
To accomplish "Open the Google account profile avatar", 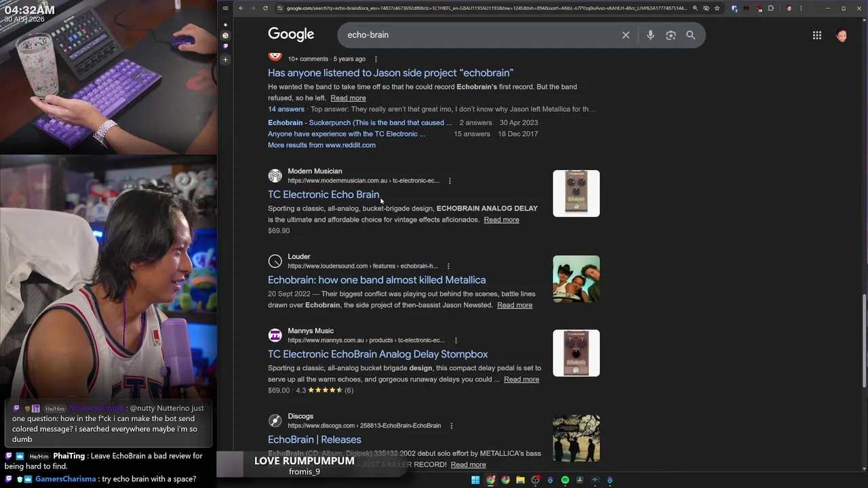I will pos(842,35).
